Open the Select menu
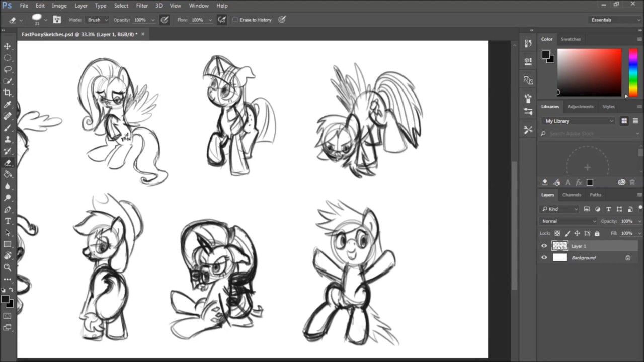The width and height of the screenshot is (644, 362). pos(121,6)
